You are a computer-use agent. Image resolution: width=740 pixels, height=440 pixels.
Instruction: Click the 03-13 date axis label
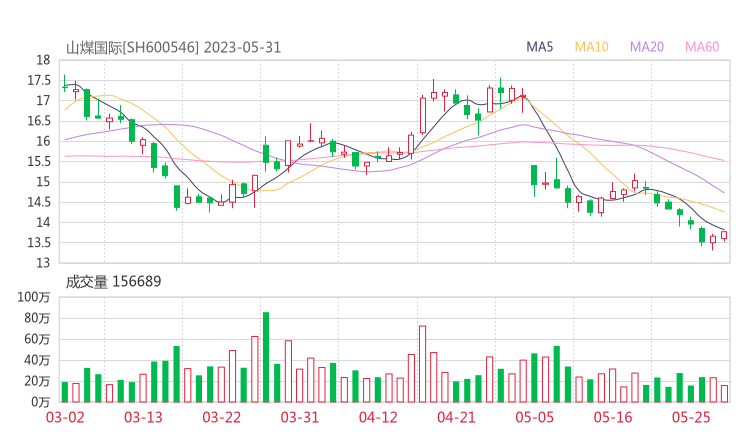pos(143,417)
